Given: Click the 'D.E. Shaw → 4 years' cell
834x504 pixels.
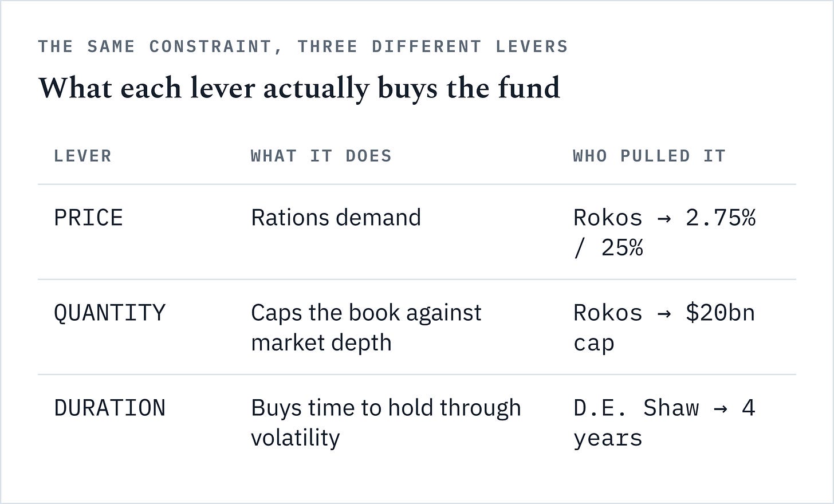Looking at the screenshot, I should pos(664,423).
